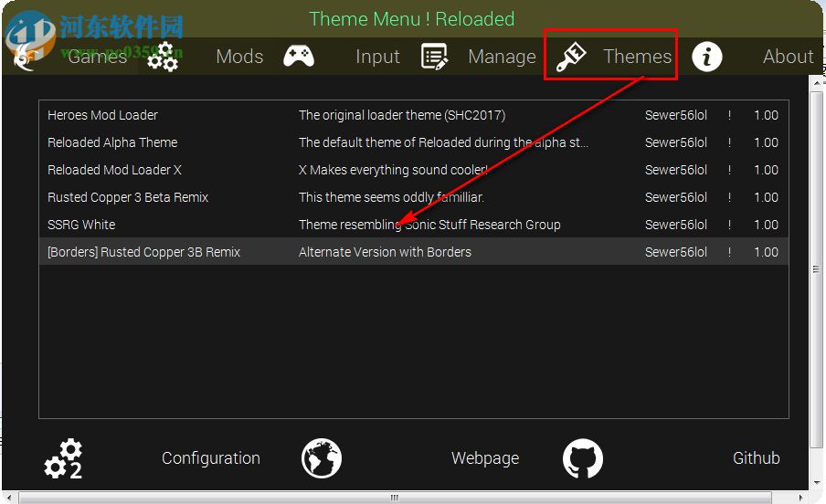826x504 pixels.
Task: Switch to the Mods tab
Action: pos(239,57)
